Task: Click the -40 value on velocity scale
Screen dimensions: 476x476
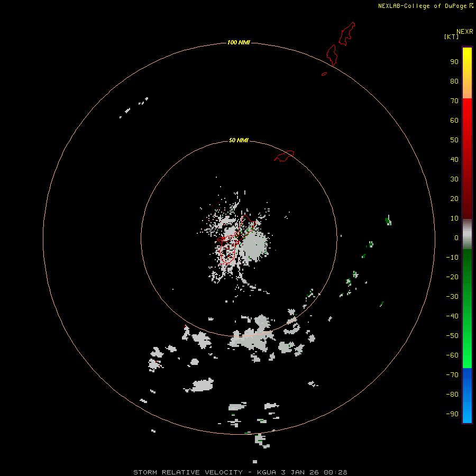Action: [452, 316]
